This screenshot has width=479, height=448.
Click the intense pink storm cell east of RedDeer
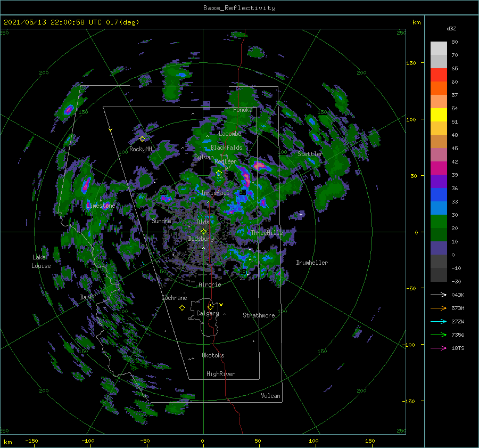coord(259,166)
